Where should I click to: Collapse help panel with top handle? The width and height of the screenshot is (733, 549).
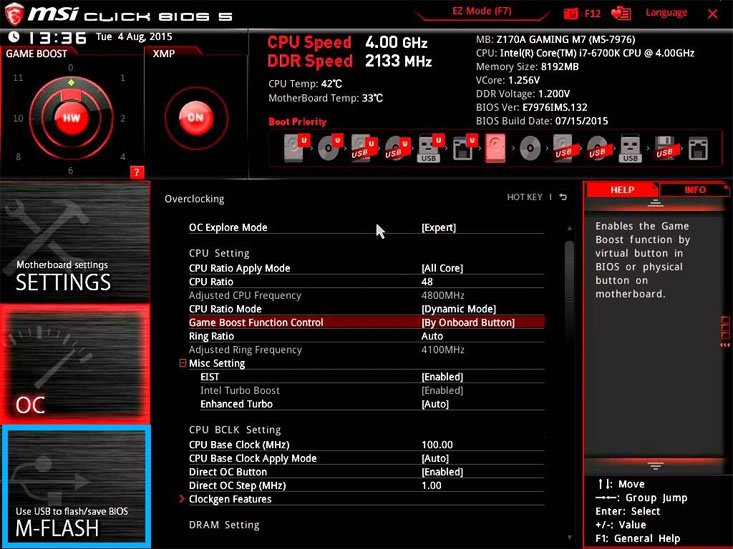pos(655,203)
